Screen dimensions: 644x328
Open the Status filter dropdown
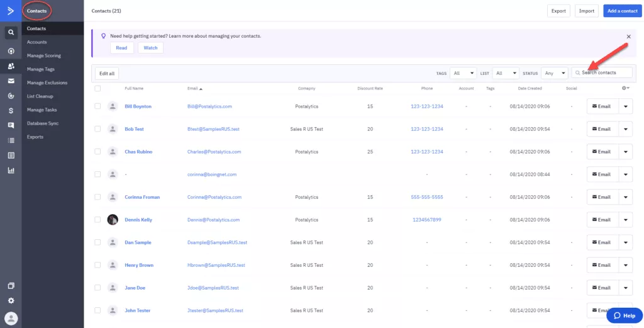pyautogui.click(x=555, y=73)
